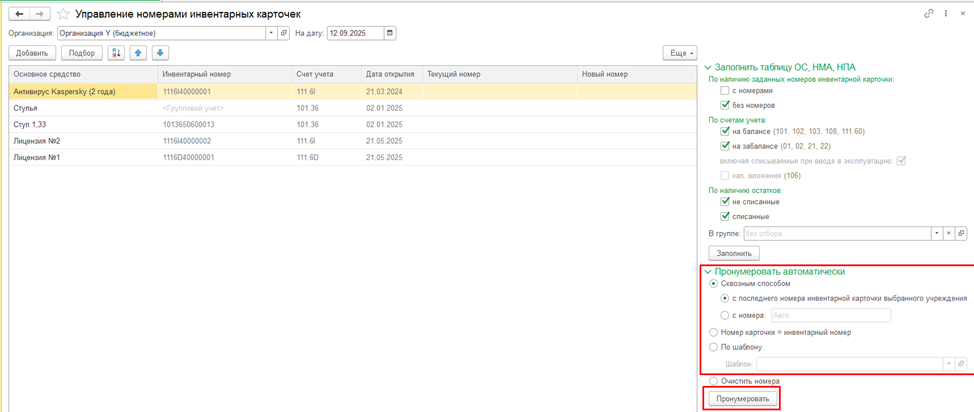Select the 'Антивирус Kaspersky (2 года)' row
Viewport: 974px width, 412px height.
pyautogui.click(x=353, y=91)
